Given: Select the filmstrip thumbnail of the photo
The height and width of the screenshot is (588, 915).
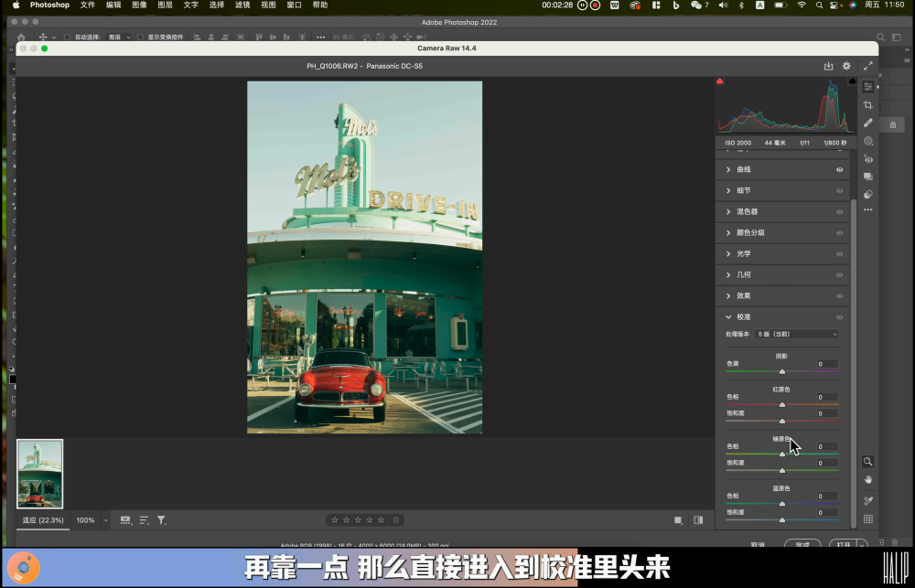Looking at the screenshot, I should click(39, 474).
